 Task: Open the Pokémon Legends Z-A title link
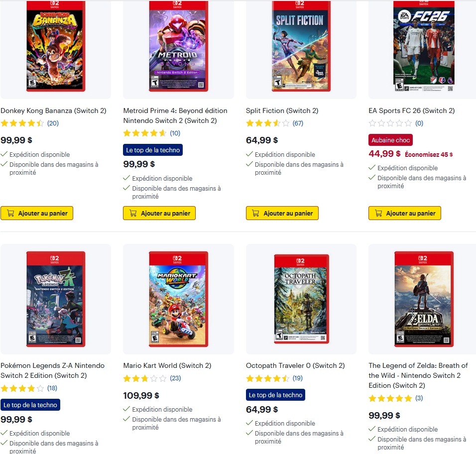[52, 370]
